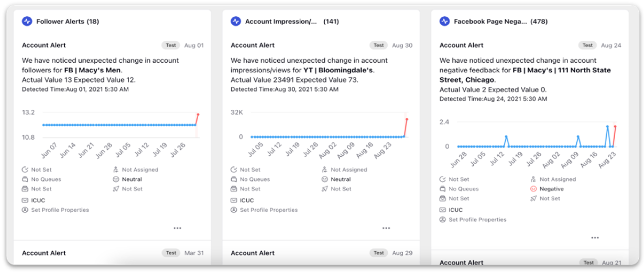Click No Queues icon on Macy's Men alert
The image size is (644, 272).
(x=25, y=179)
